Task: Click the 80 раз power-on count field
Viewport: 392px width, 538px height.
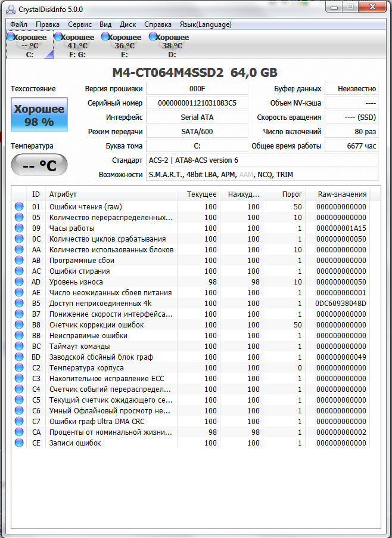Action: [352, 131]
